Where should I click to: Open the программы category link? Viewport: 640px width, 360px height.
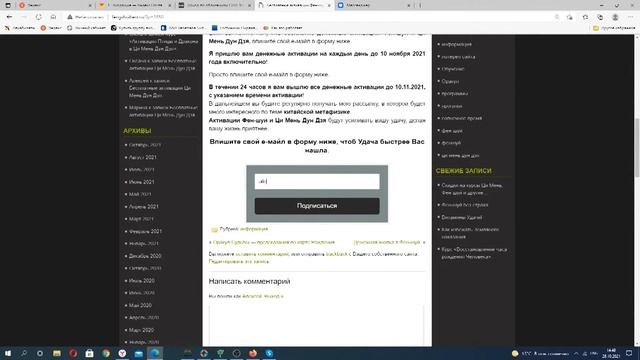coord(455,93)
